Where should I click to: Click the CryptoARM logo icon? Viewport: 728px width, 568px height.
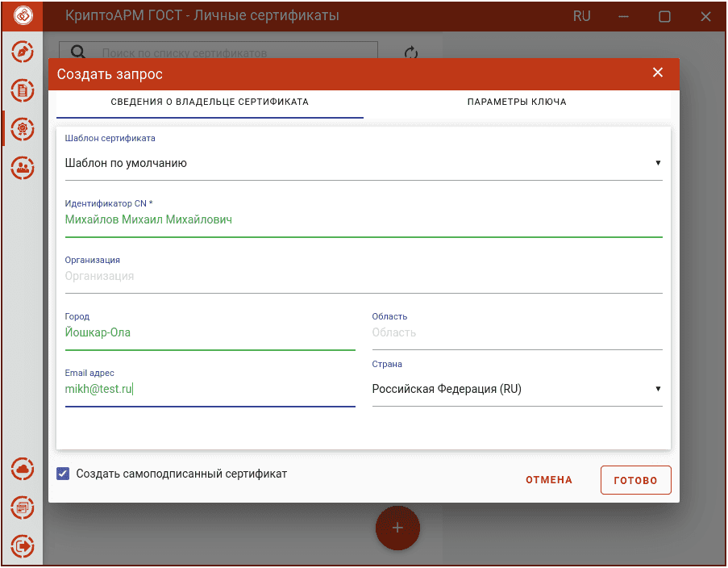pos(23,16)
